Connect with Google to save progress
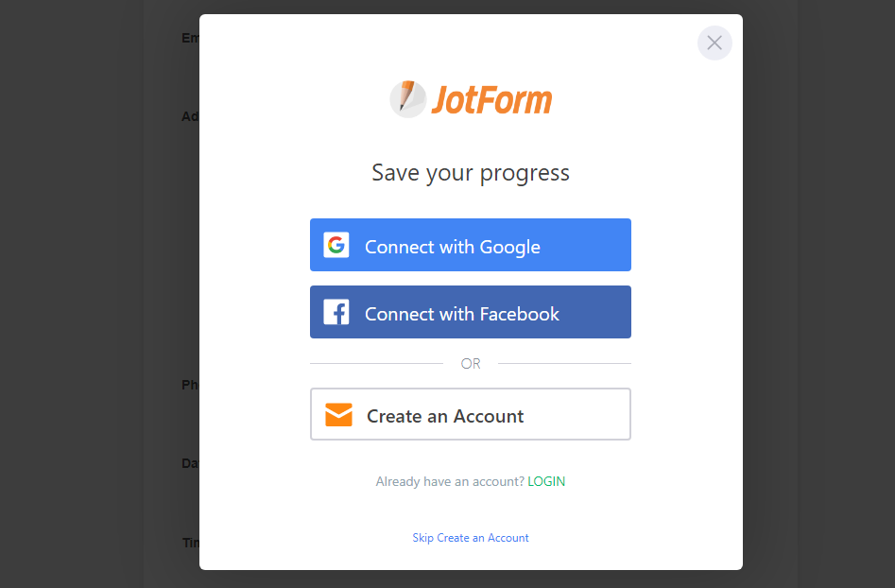The height and width of the screenshot is (588, 895). [471, 245]
